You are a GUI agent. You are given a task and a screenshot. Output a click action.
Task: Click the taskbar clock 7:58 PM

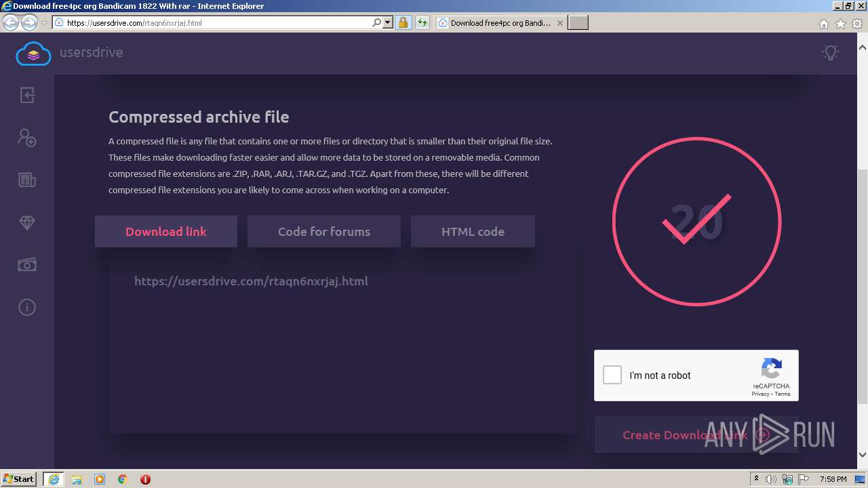[833, 479]
